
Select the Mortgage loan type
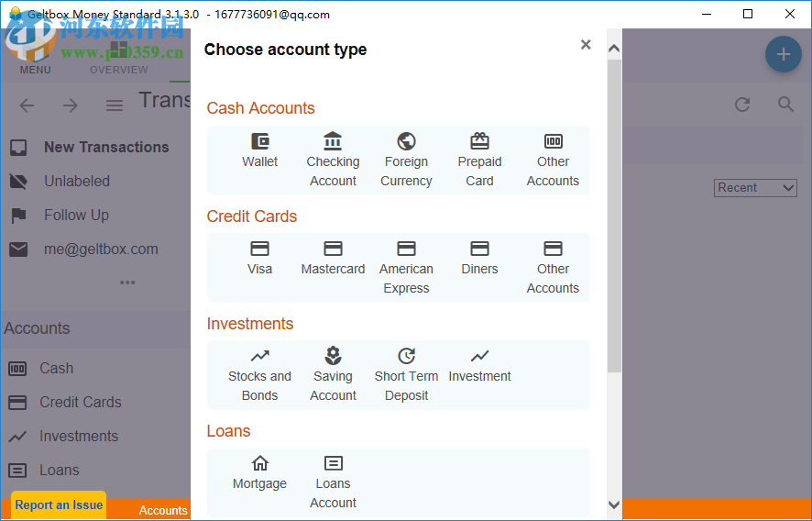(260, 472)
